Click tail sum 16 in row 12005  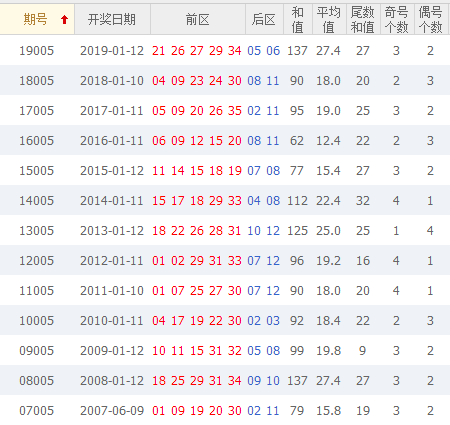[x=363, y=261]
